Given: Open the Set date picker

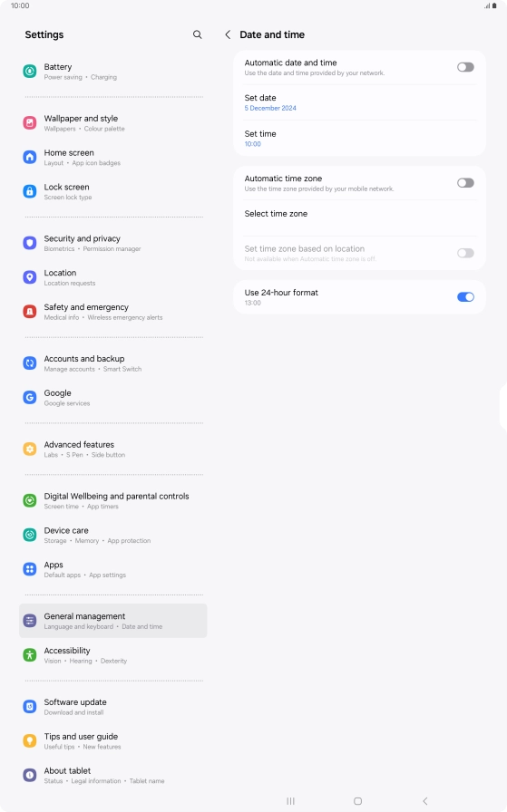Looking at the screenshot, I should (x=359, y=102).
